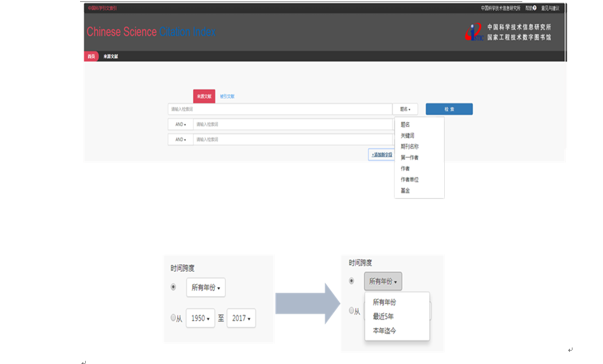The image size is (603, 364).
Task: Switch to the 被引文献 search tab
Action: [227, 97]
